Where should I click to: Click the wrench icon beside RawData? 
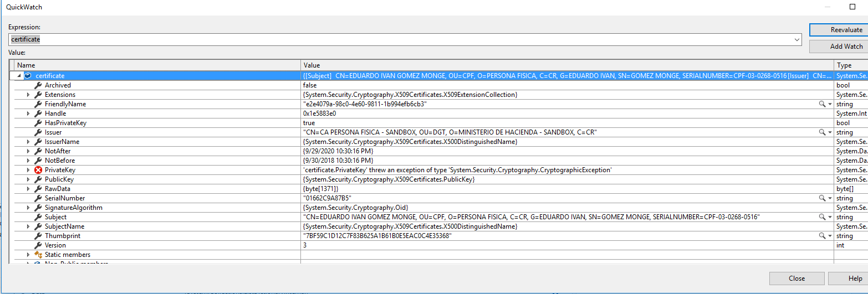click(38, 189)
